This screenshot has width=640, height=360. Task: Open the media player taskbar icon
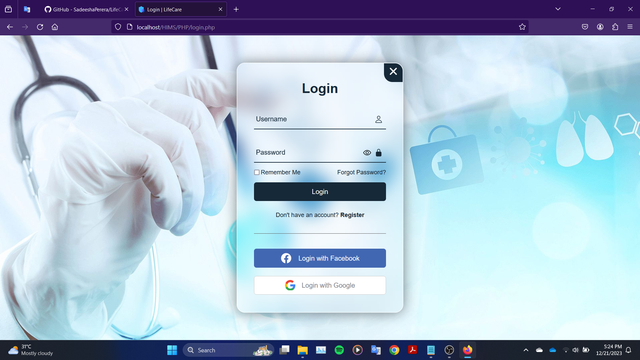pos(358,350)
